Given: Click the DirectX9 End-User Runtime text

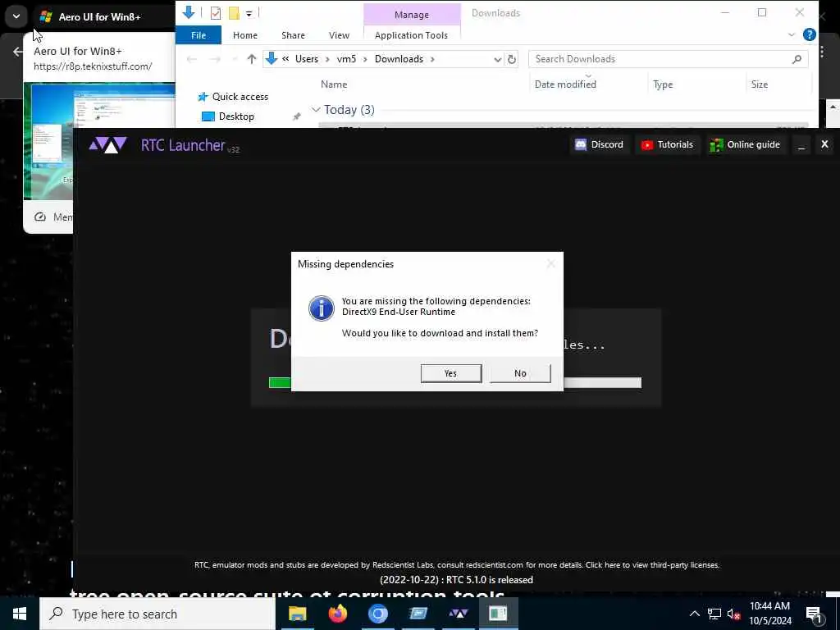Looking at the screenshot, I should (x=399, y=312).
